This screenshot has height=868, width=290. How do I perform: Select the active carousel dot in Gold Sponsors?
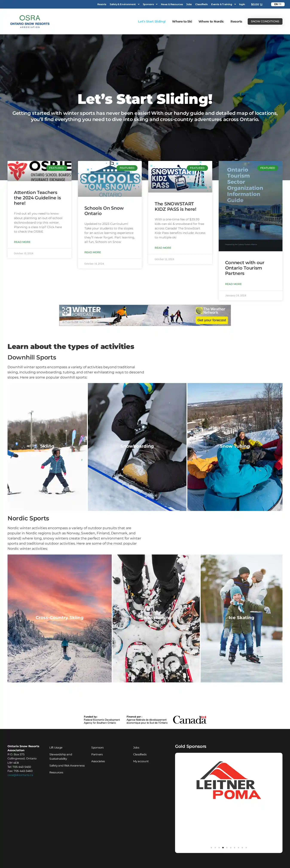pyautogui.click(x=223, y=847)
